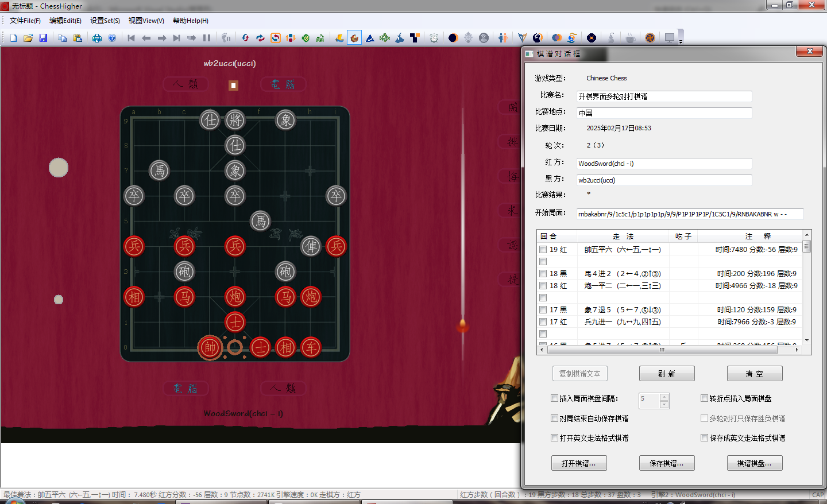827x504 pixels.
Task: Open the 设置Set(S) menu
Action: tap(105, 21)
